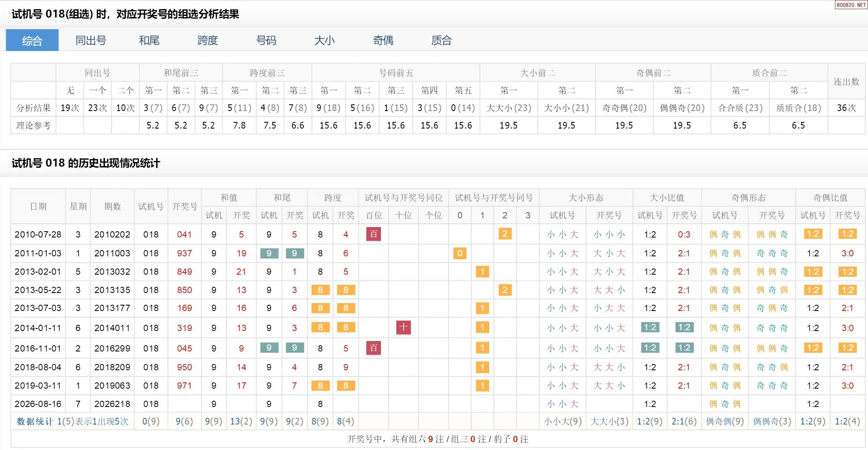The width and height of the screenshot is (868, 450).
Task: Switch to the 跨度 tab
Action: click(x=208, y=40)
